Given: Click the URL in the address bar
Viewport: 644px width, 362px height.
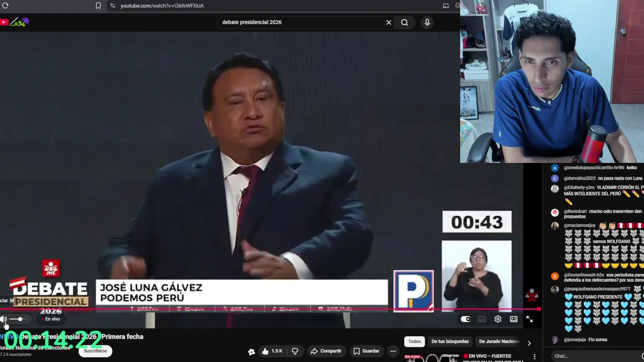Looking at the screenshot, I should 162,6.
